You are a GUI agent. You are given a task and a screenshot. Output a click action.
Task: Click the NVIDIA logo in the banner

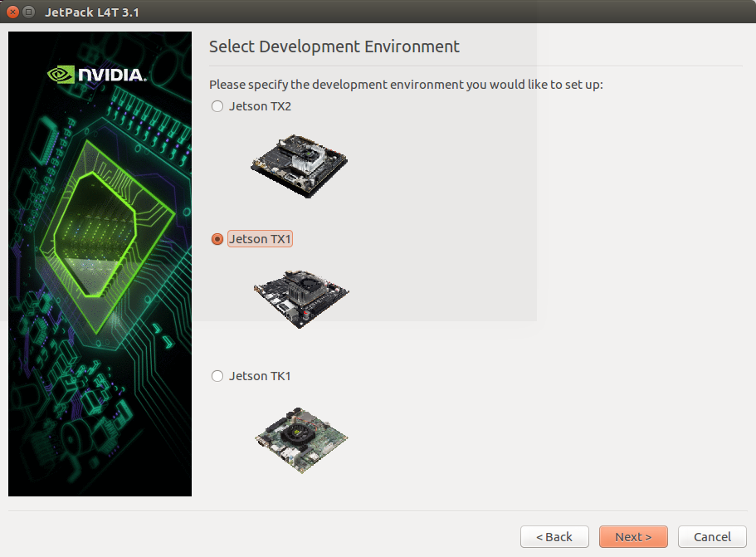tap(97, 75)
